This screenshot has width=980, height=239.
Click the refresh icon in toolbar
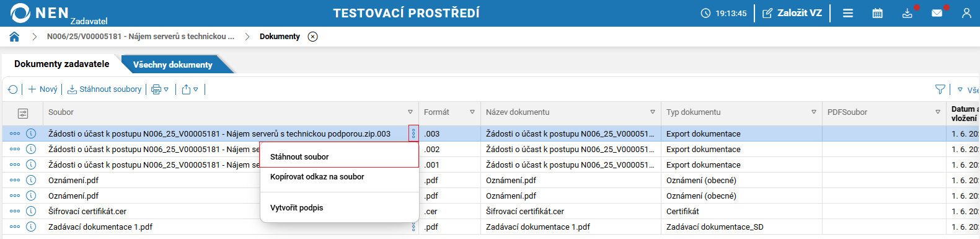coord(12,89)
